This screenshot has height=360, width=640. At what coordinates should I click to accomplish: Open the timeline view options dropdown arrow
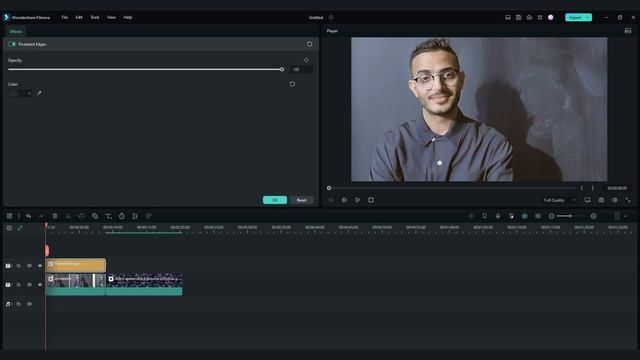[x=625, y=216]
